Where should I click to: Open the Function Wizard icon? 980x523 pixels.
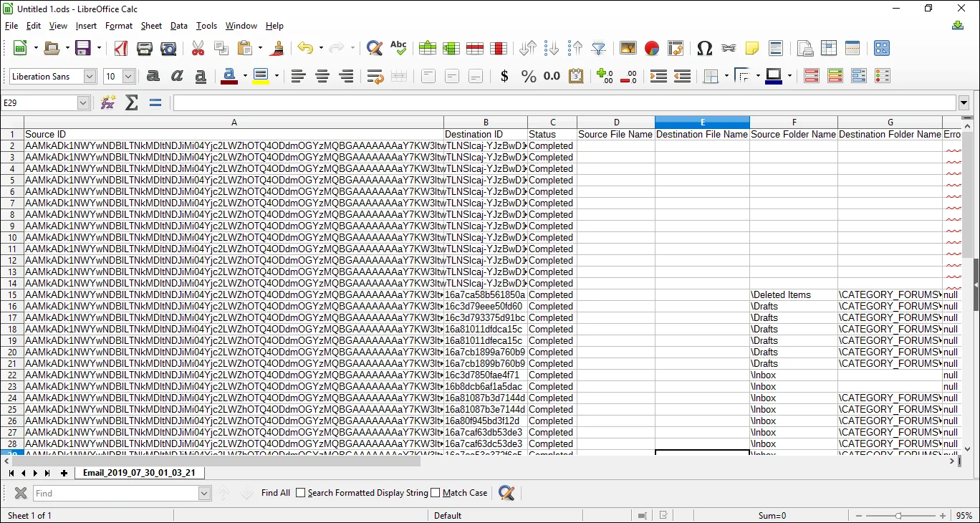(x=108, y=102)
